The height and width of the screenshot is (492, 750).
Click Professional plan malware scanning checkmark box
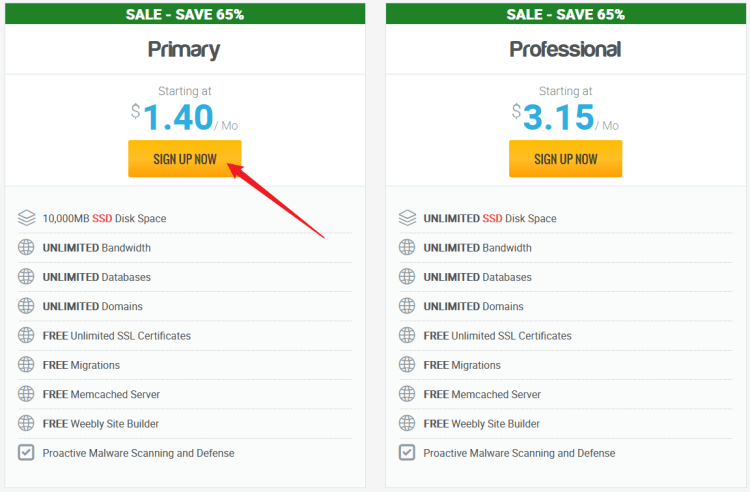[407, 452]
